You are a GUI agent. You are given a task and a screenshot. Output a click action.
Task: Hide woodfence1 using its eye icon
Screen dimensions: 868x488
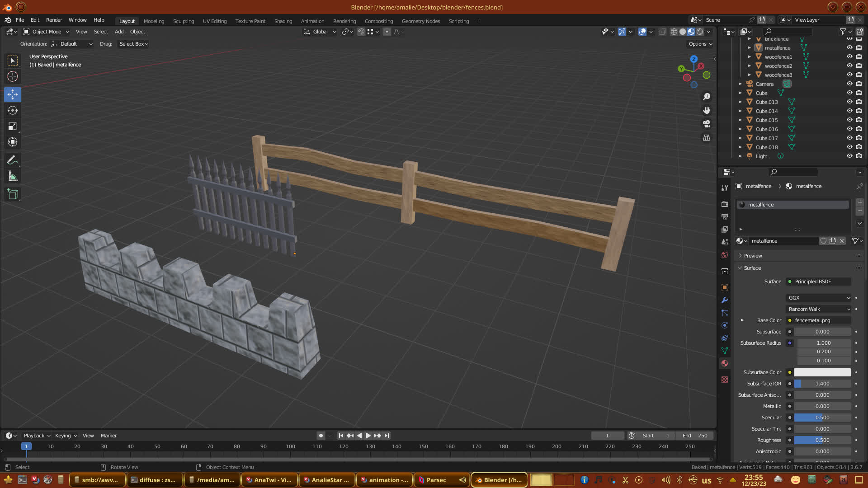click(x=849, y=57)
